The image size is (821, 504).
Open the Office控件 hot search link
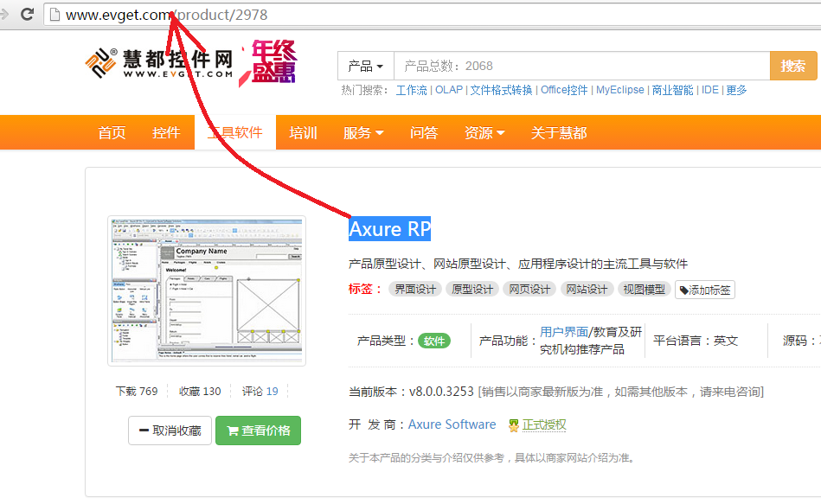tap(564, 90)
